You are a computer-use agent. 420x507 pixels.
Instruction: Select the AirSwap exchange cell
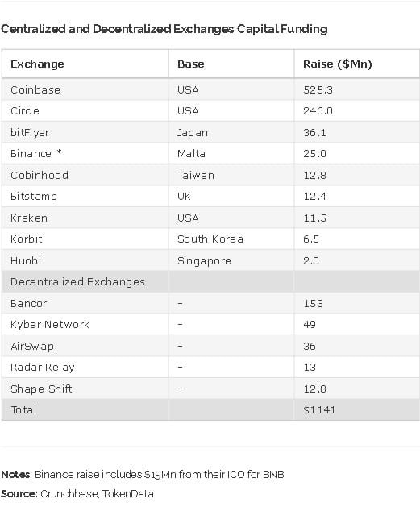coord(32,346)
